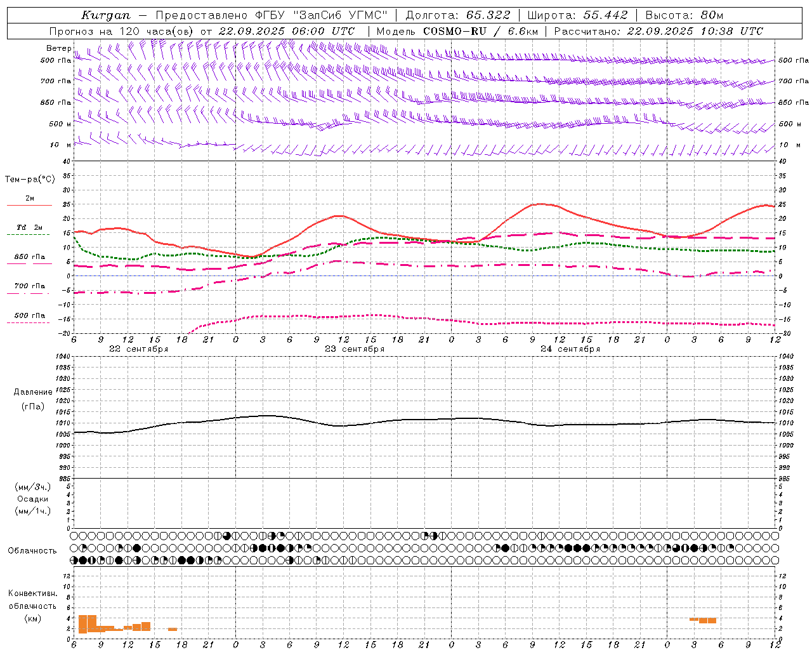Click the left pressure axis 985 value

click(x=63, y=478)
